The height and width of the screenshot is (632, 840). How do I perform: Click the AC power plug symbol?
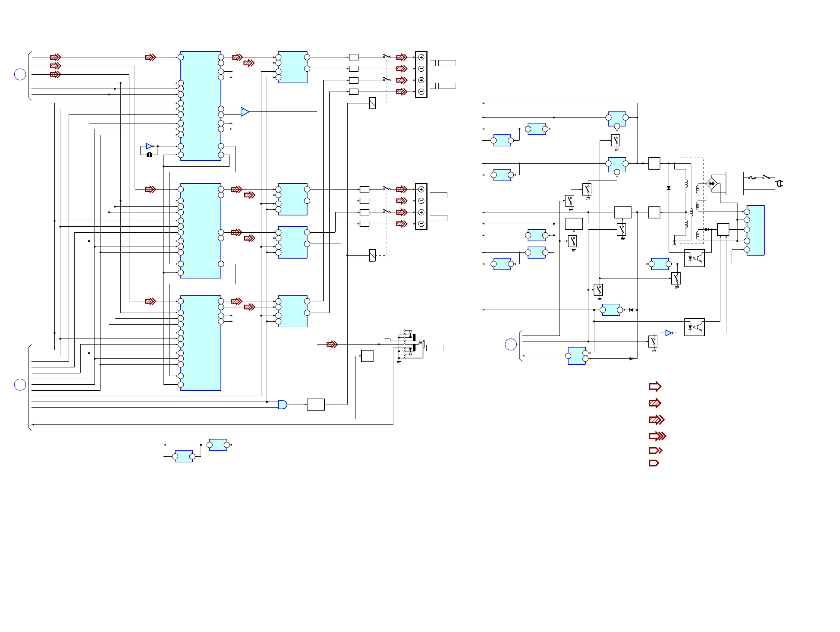(779, 184)
